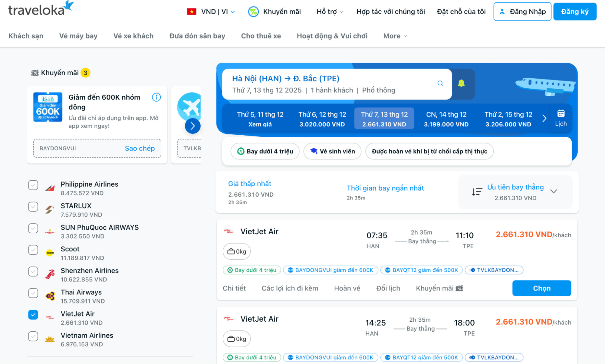Click Sao chép to copy BAYDONGVUI code
This screenshot has height=364, width=605.
pos(140,148)
